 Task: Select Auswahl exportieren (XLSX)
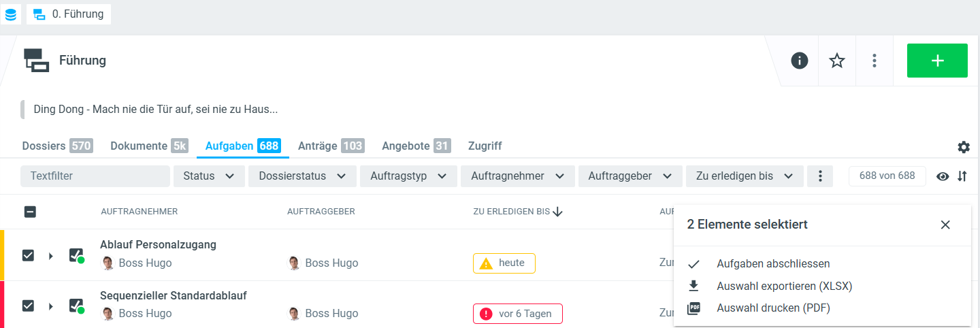click(x=784, y=286)
